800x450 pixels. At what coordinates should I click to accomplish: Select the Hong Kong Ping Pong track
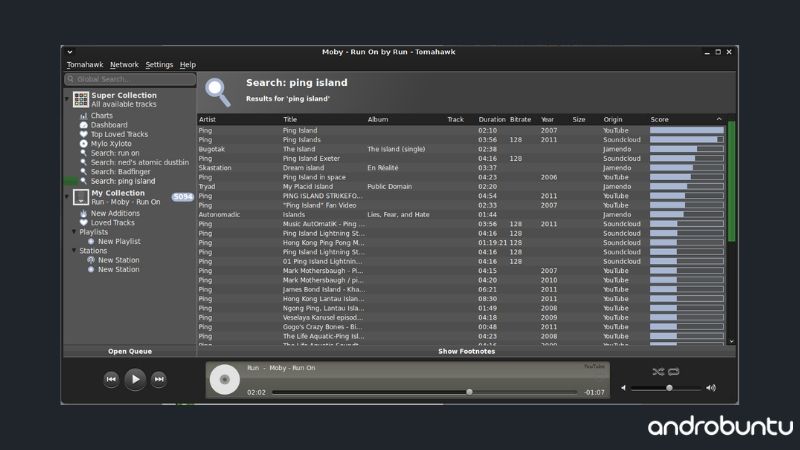pos(461,243)
